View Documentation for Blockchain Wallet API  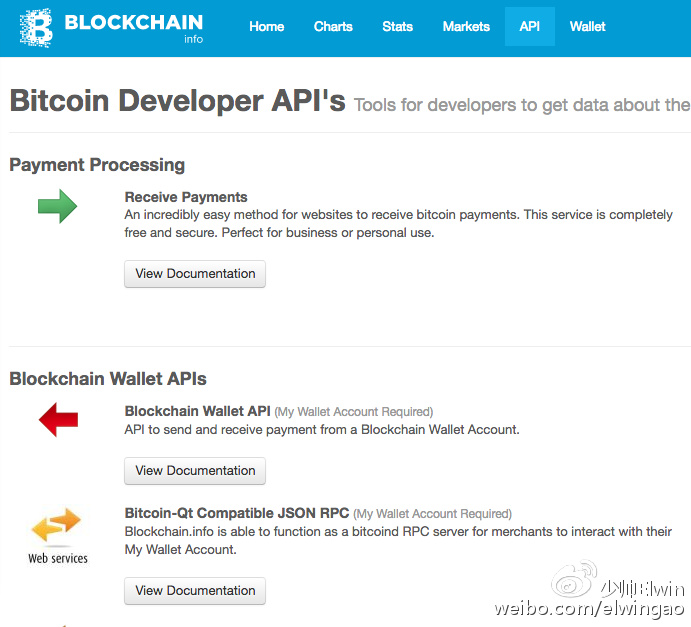[x=195, y=471]
